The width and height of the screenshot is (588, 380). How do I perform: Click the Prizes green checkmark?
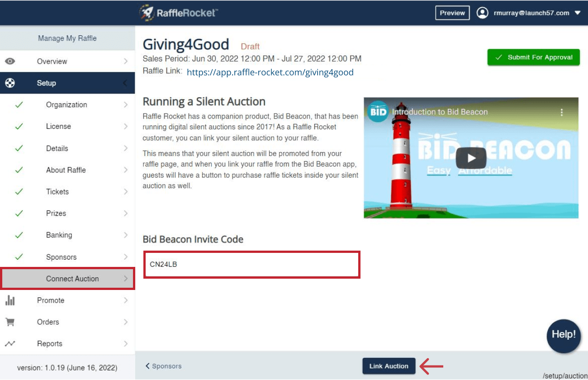[x=19, y=214]
